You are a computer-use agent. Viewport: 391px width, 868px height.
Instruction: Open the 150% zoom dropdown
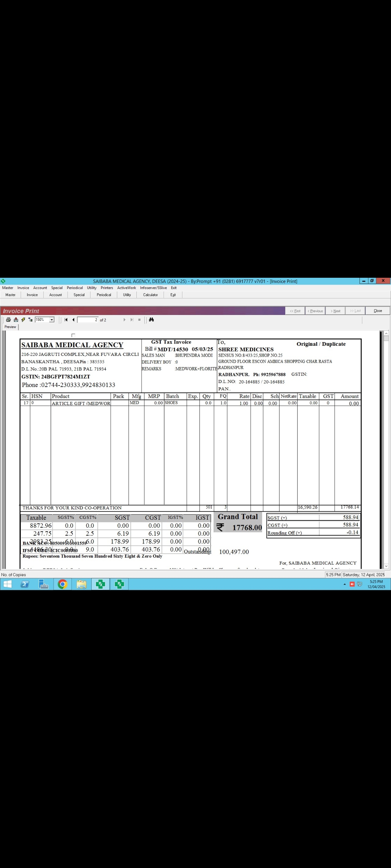click(52, 320)
